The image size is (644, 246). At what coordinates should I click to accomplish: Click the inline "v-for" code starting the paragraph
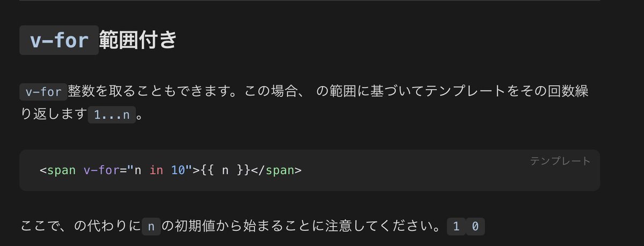click(43, 92)
